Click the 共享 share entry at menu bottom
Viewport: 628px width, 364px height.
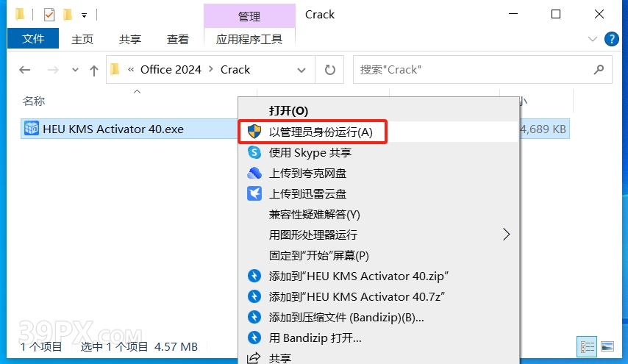pos(379,357)
